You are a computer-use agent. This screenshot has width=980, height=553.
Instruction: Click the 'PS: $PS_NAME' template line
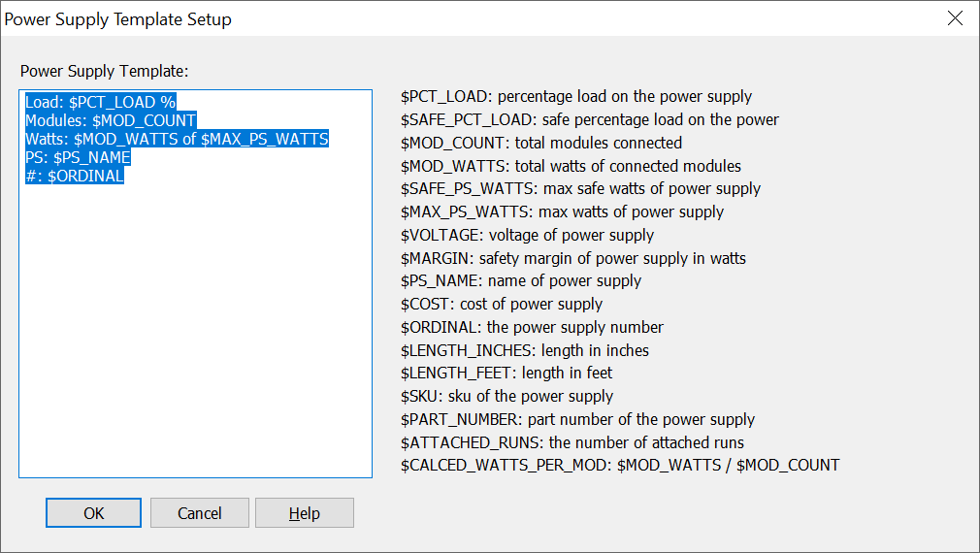click(x=78, y=157)
